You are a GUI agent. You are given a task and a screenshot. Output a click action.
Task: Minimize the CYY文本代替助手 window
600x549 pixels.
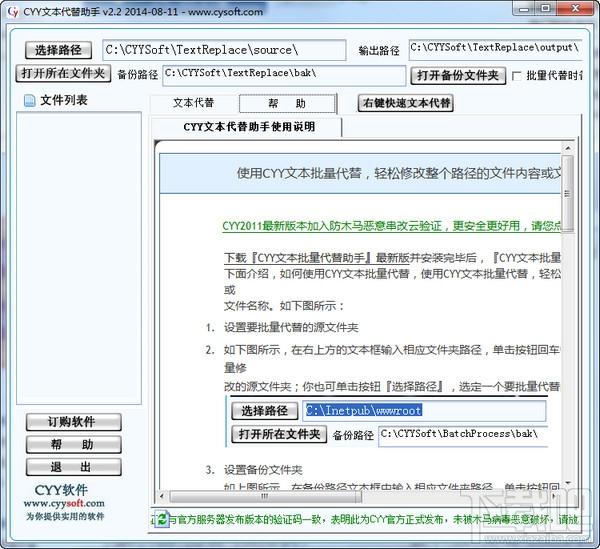point(525,8)
